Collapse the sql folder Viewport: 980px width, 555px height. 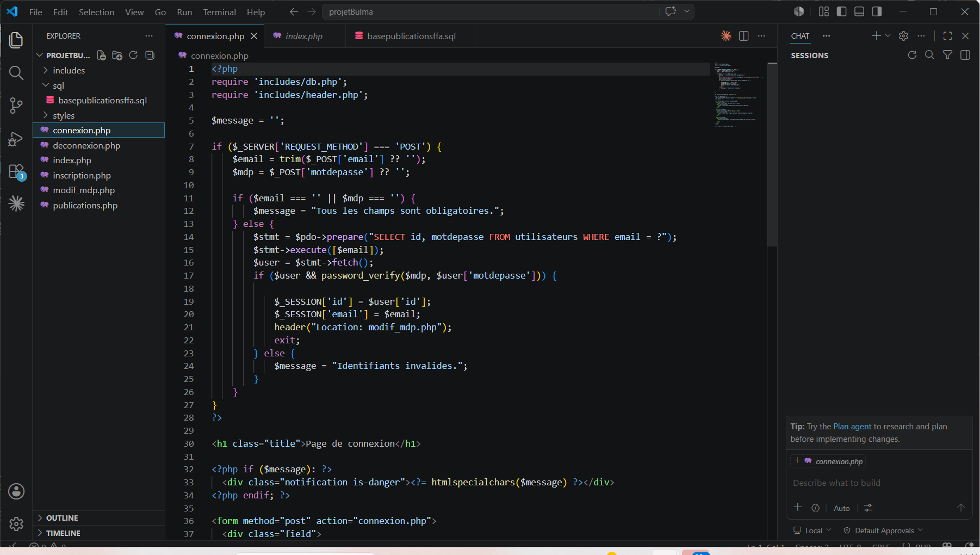[x=58, y=85]
